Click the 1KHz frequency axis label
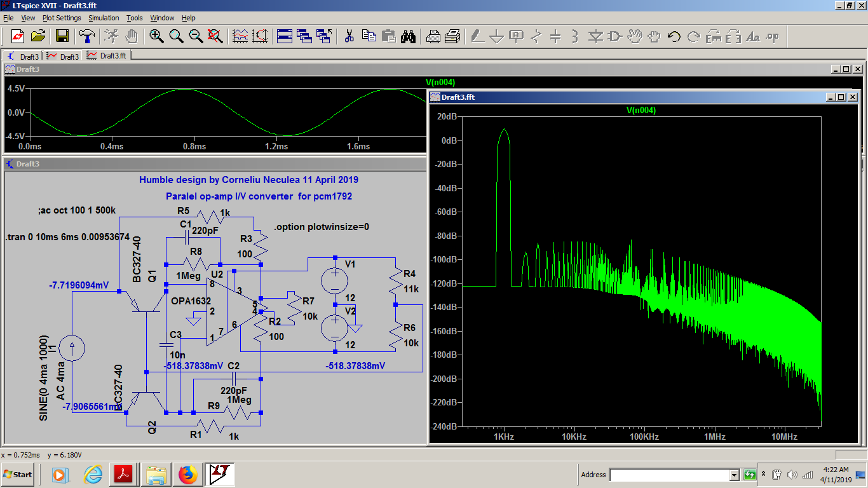 tap(503, 437)
